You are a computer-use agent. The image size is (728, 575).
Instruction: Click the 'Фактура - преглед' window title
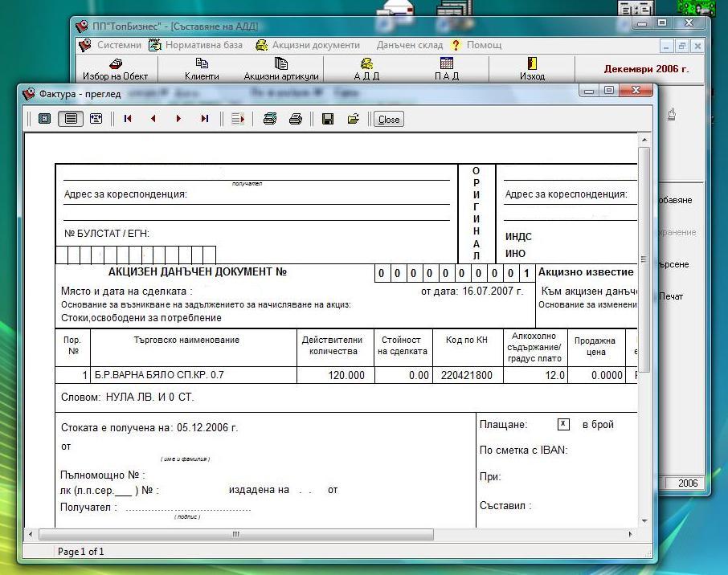tap(80, 94)
